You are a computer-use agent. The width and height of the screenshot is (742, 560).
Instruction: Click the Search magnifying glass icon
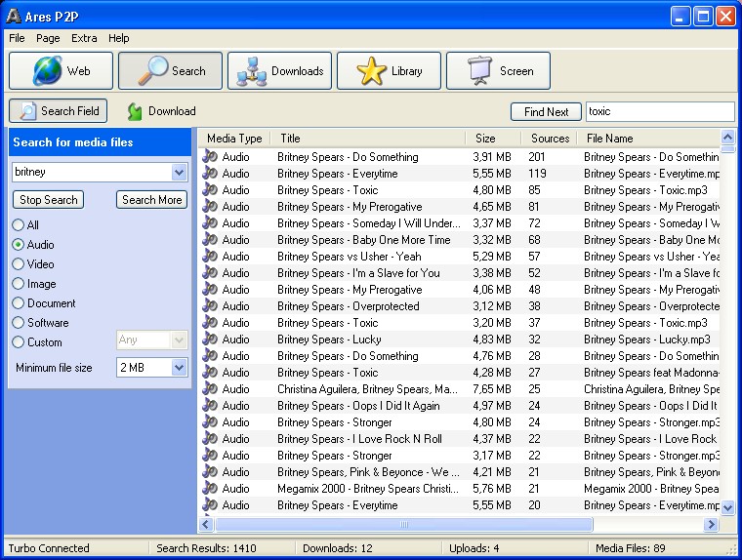coord(152,71)
